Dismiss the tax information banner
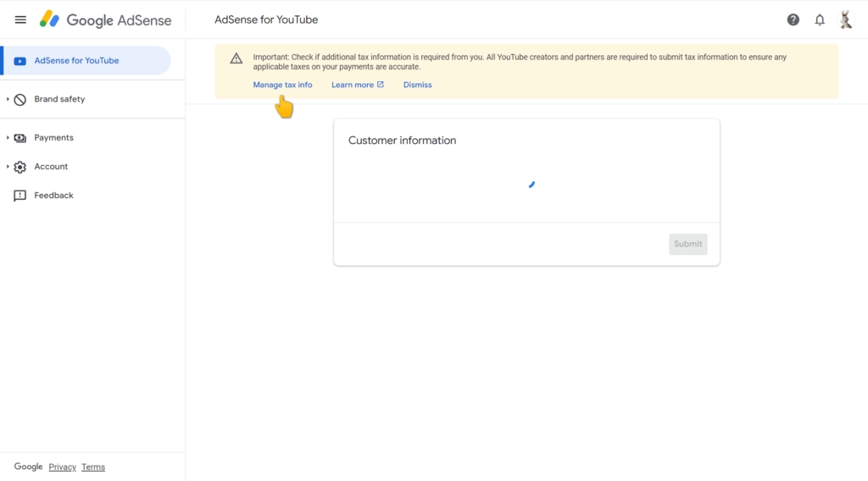The height and width of the screenshot is (481, 868). point(417,85)
